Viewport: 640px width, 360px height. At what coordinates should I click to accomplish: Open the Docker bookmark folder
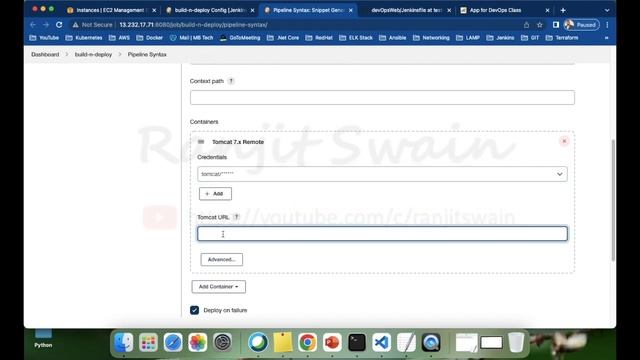tap(149, 38)
